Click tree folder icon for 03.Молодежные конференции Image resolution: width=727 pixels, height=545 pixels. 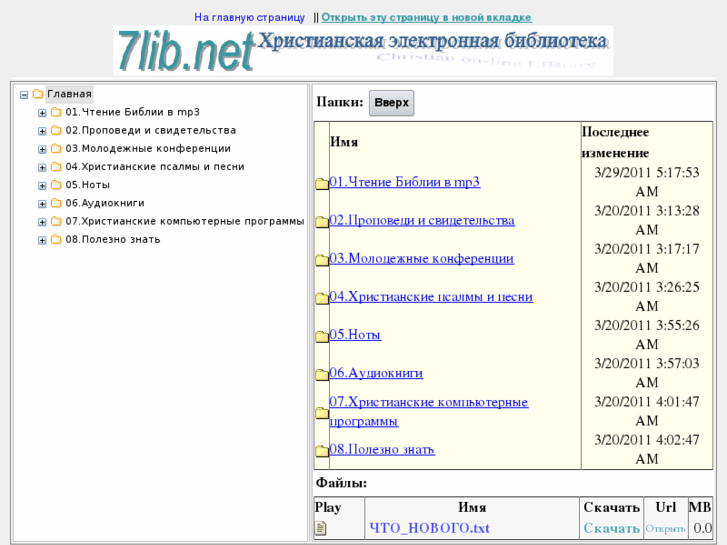coord(56,148)
